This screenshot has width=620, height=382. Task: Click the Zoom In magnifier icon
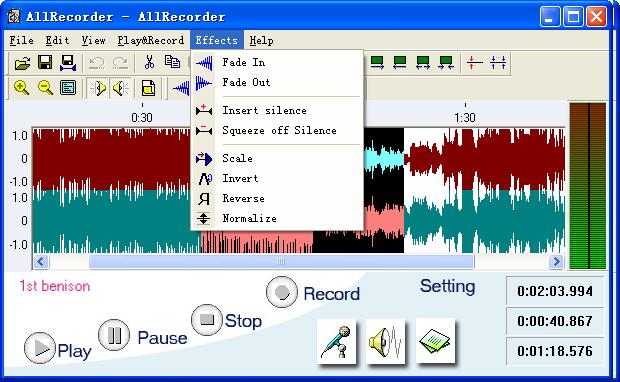click(x=21, y=88)
